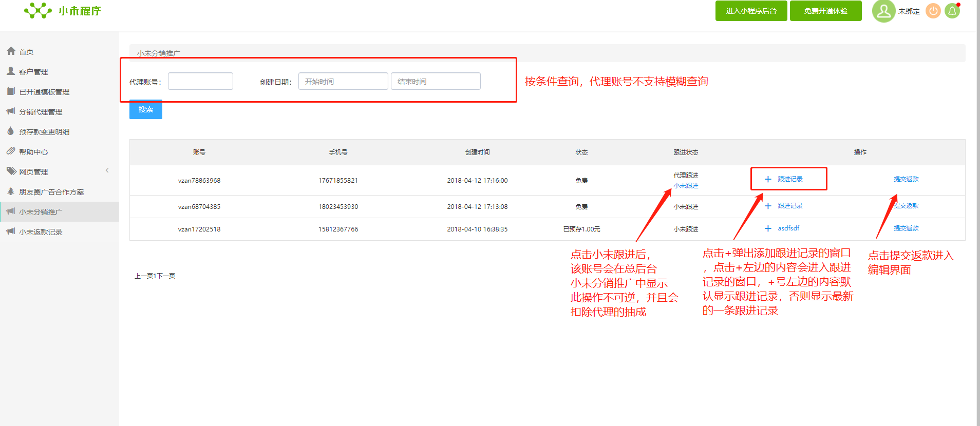Click the home icon next to 首页
This screenshot has height=426, width=980.
pos(11,51)
